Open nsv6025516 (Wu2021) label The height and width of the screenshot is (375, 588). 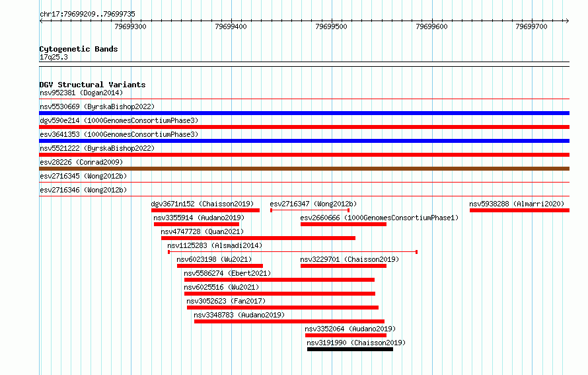[x=221, y=287]
